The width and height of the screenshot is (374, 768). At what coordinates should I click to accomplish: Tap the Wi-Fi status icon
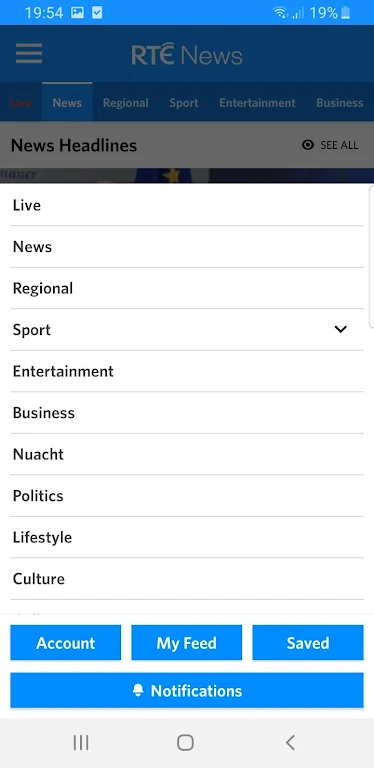[x=280, y=13]
